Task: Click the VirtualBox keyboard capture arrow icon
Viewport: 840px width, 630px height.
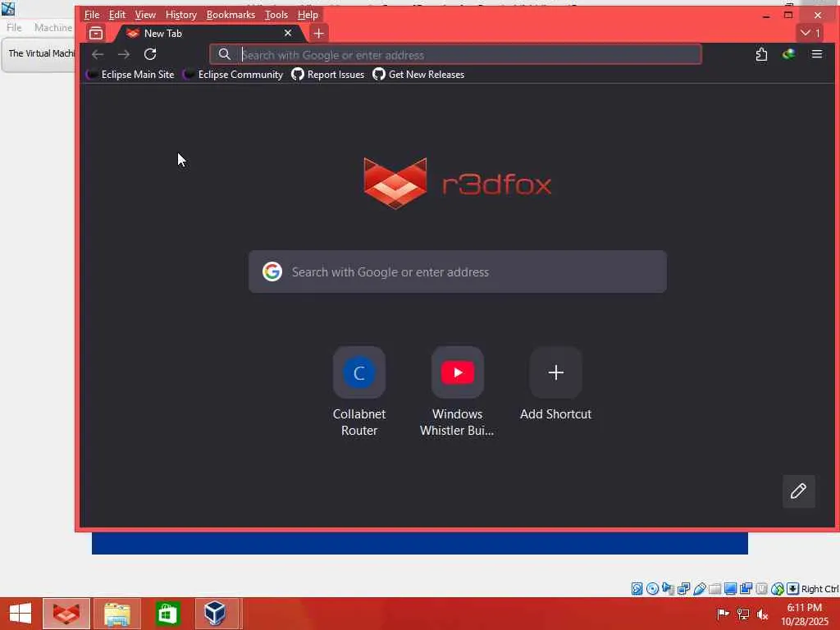Action: [x=793, y=589]
